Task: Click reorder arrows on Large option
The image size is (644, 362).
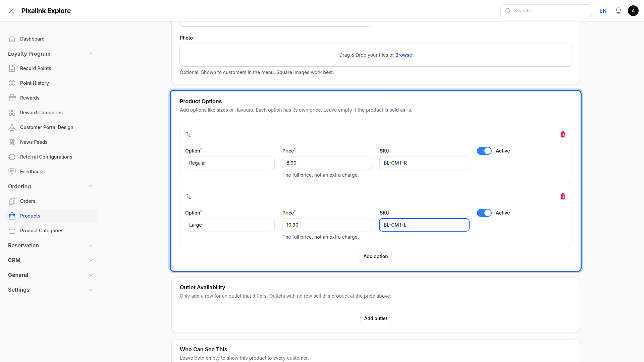Action: point(189,196)
